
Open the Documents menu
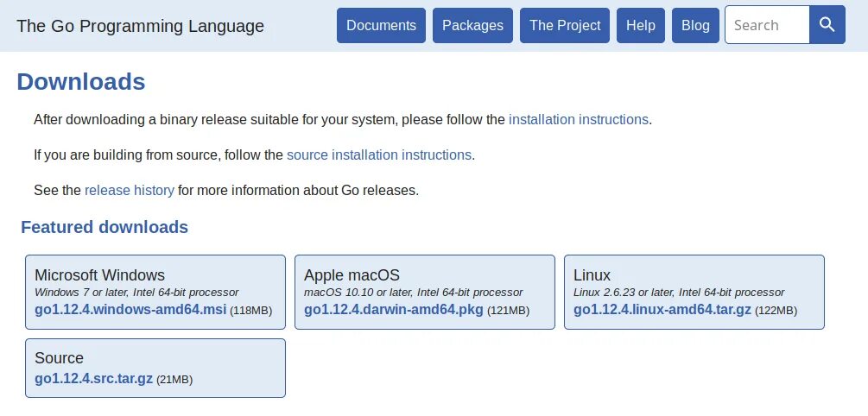click(381, 26)
